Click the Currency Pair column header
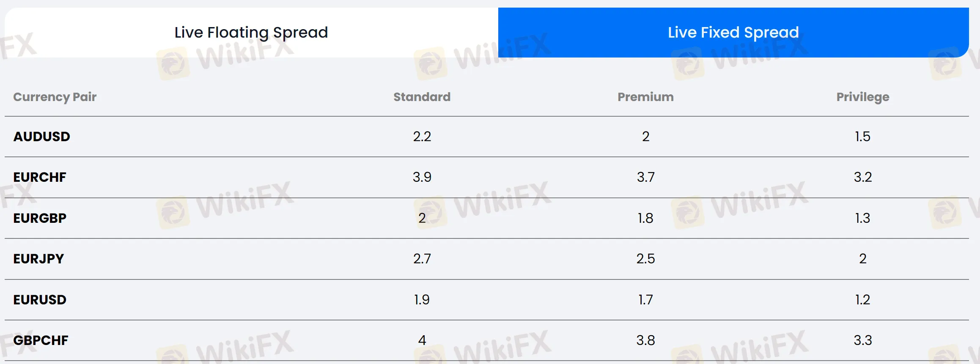This screenshot has width=980, height=364. (x=55, y=97)
